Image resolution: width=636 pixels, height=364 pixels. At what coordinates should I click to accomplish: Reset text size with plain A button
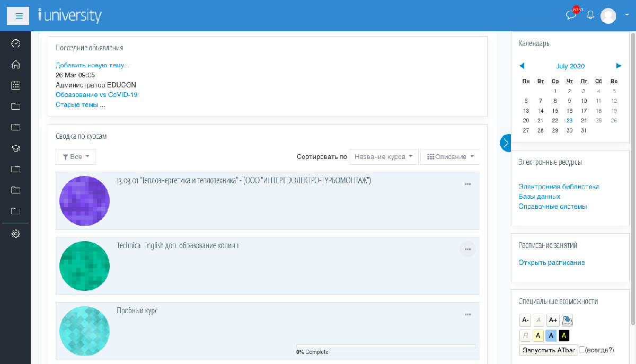coord(539,320)
